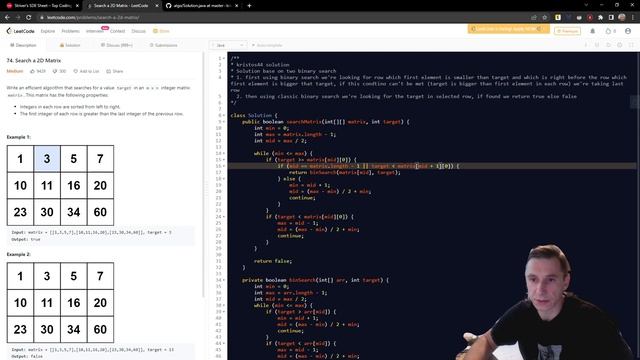
Task: Collapse the else block at line 18
Action: tap(224, 179)
